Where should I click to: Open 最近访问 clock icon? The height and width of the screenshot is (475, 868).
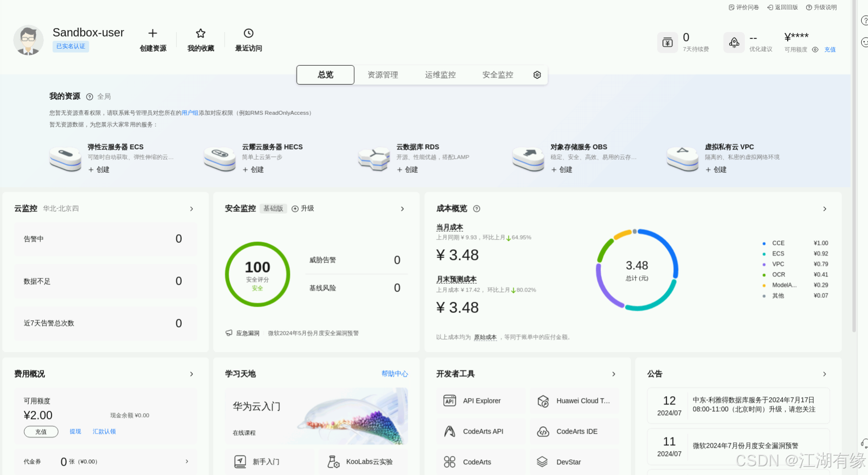[x=248, y=33]
